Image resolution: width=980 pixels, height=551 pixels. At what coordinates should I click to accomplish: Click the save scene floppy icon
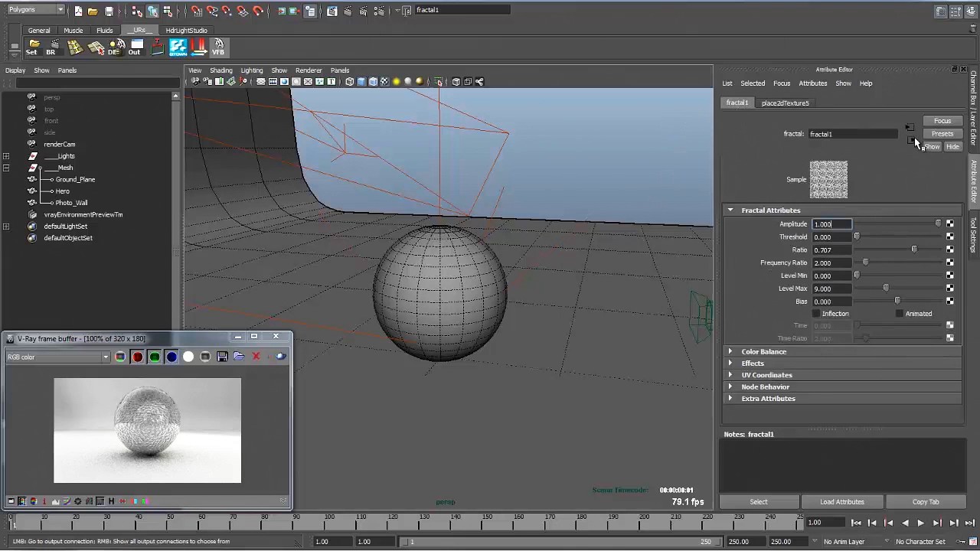[x=109, y=11]
